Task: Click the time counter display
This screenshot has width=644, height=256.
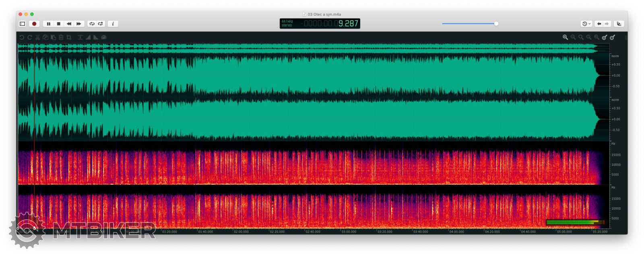Action: [320, 24]
